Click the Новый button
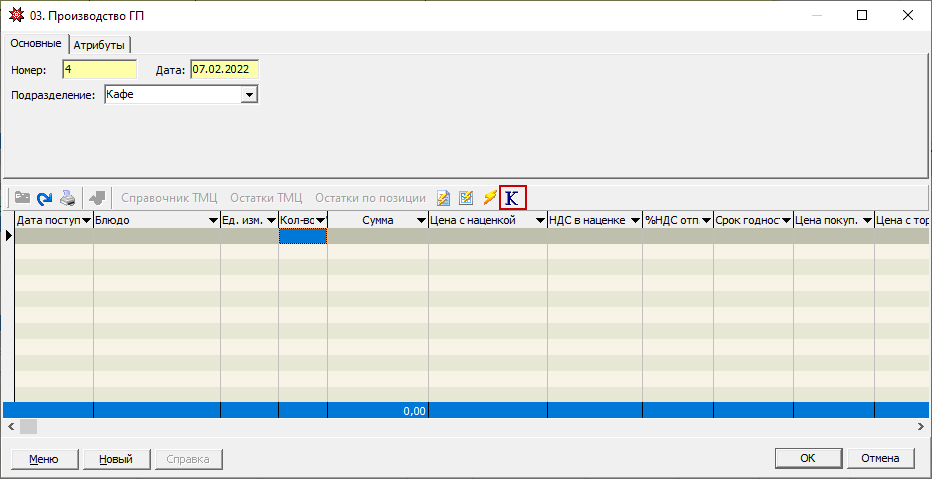The width and height of the screenshot is (932, 479). click(x=115, y=459)
